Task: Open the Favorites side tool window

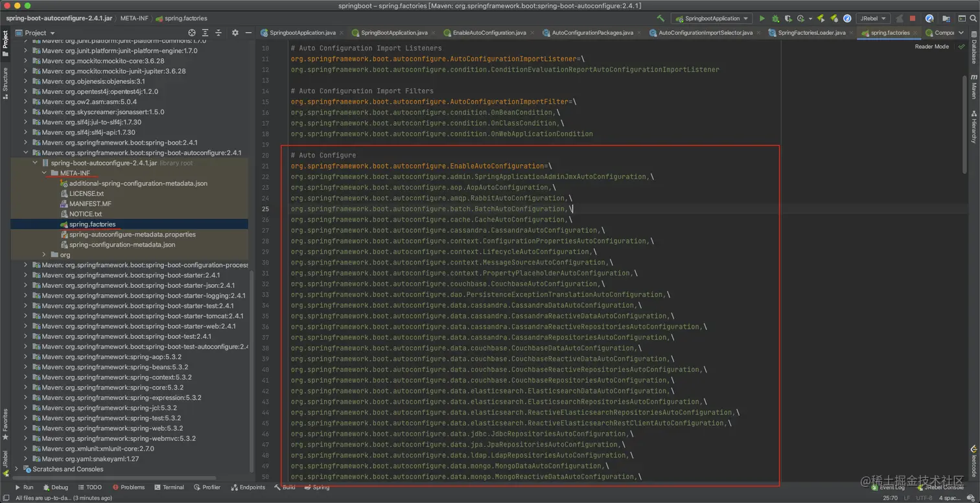Action: [5, 424]
